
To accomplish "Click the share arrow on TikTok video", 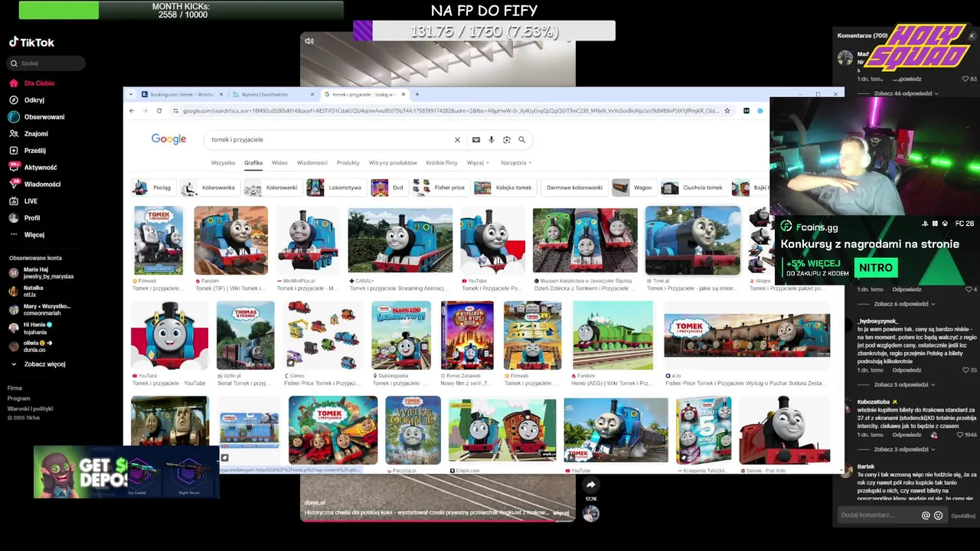I will click(591, 484).
